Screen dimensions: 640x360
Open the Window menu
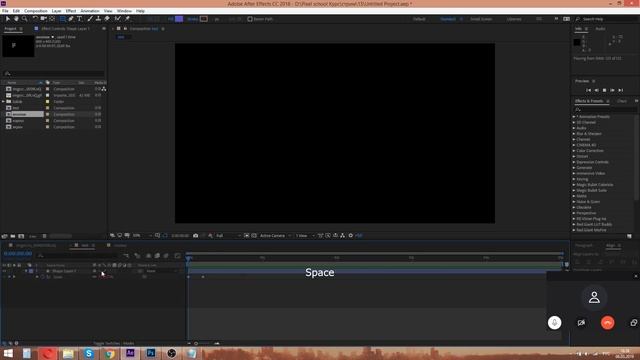[x=124, y=11]
